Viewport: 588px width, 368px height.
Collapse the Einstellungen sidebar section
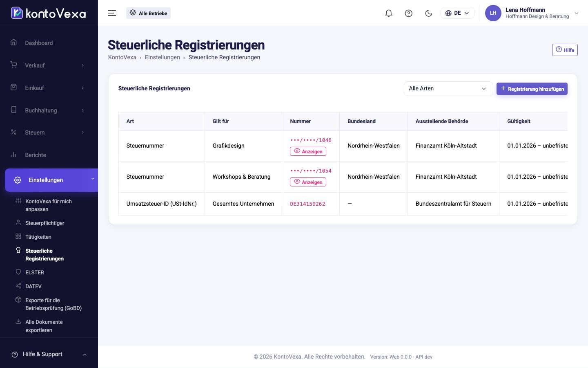click(51, 180)
